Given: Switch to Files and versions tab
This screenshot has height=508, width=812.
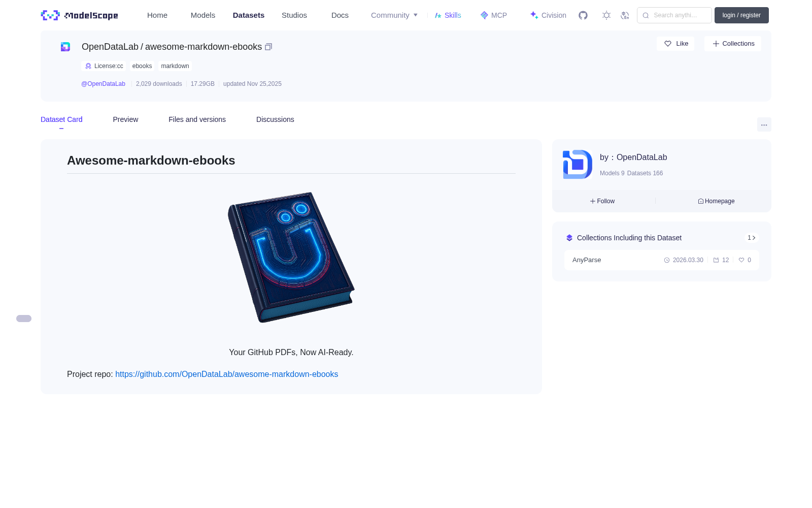Looking at the screenshot, I should pos(197,119).
